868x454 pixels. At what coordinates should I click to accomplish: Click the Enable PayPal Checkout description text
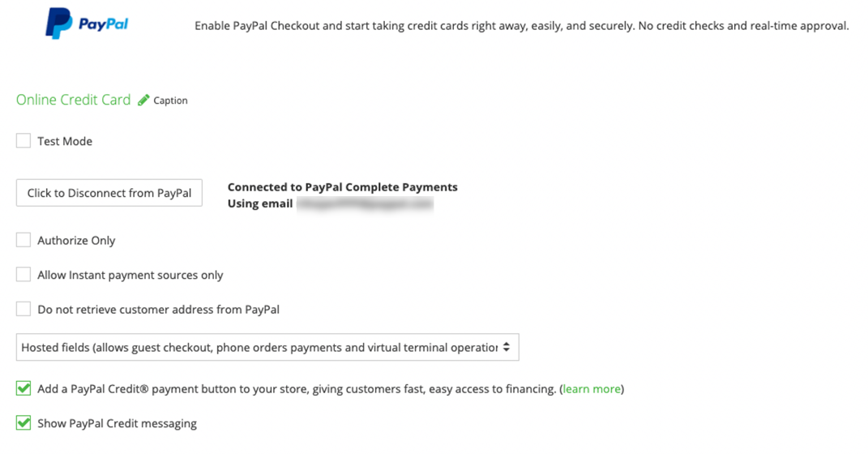521,26
